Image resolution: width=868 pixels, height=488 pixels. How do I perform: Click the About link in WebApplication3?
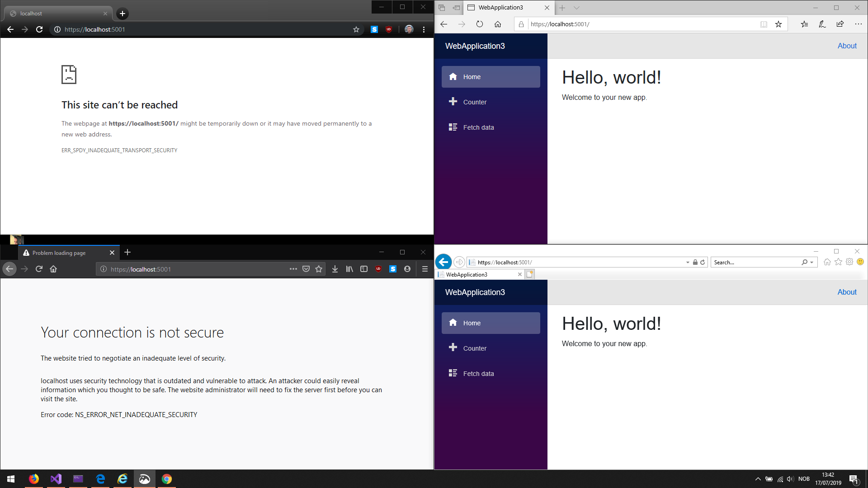click(846, 46)
